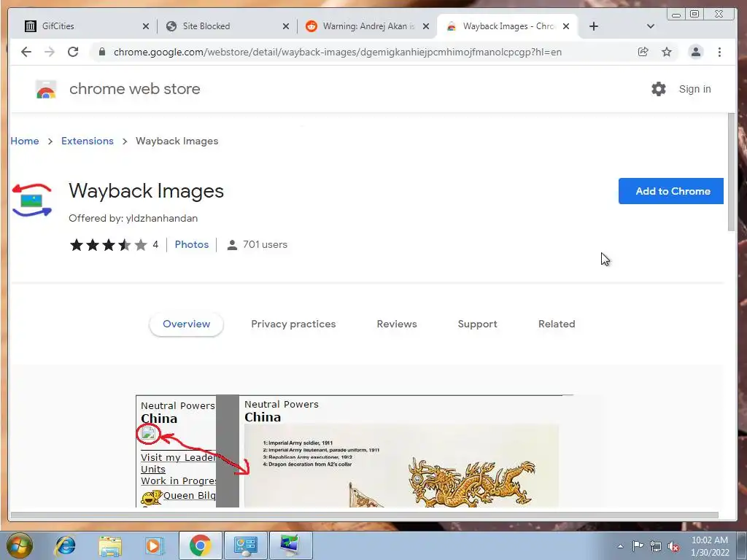Screen dimensions: 747x560
Task: Open the Control Panel taskbar icon
Action: pyautogui.click(x=246, y=545)
